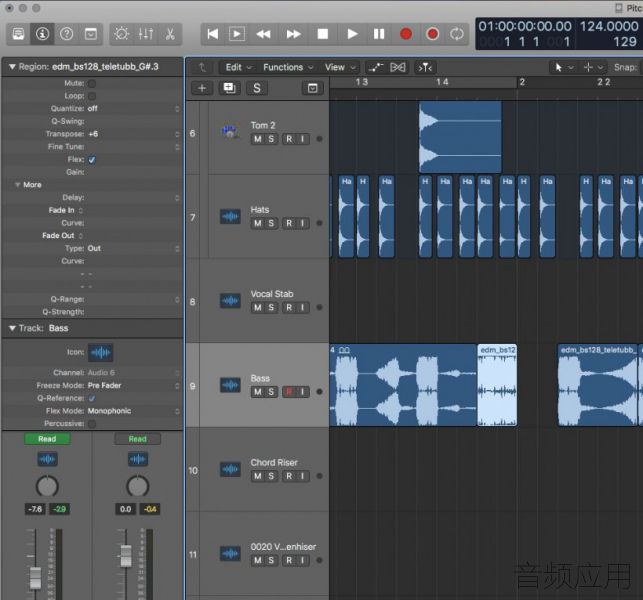
Task: Open the Edit menu in tracks area
Action: (x=238, y=67)
